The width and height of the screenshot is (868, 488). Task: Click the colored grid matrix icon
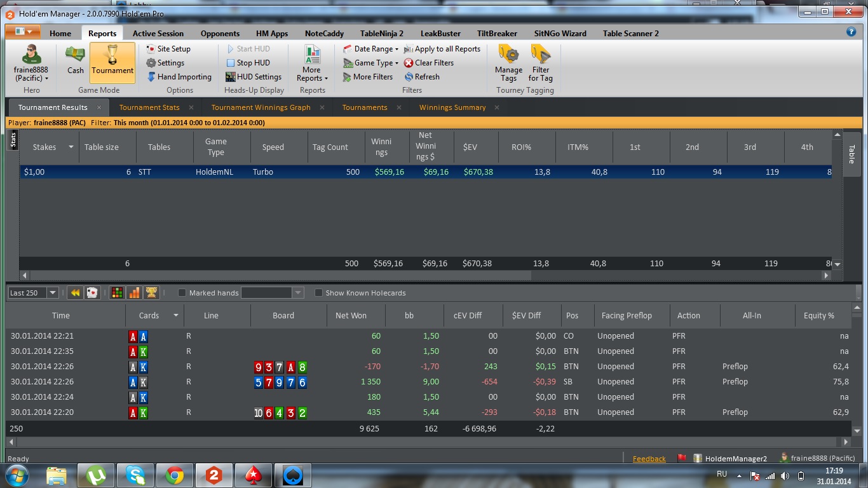point(117,293)
